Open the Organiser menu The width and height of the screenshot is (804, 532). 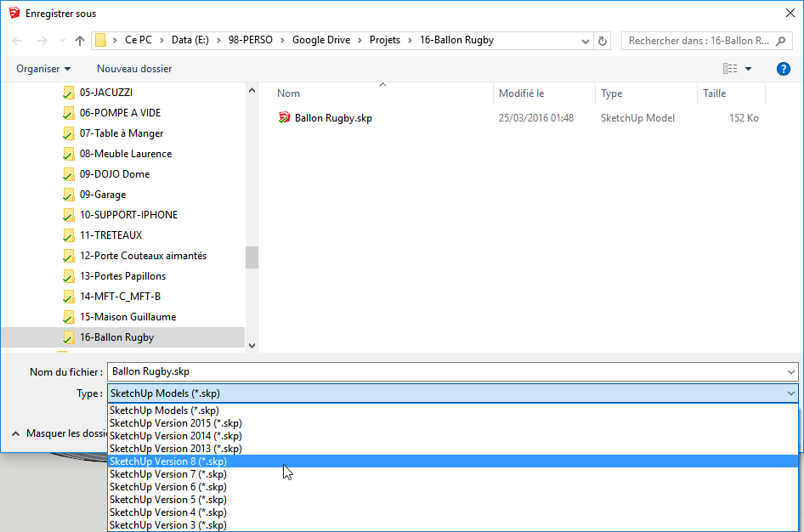(x=43, y=69)
